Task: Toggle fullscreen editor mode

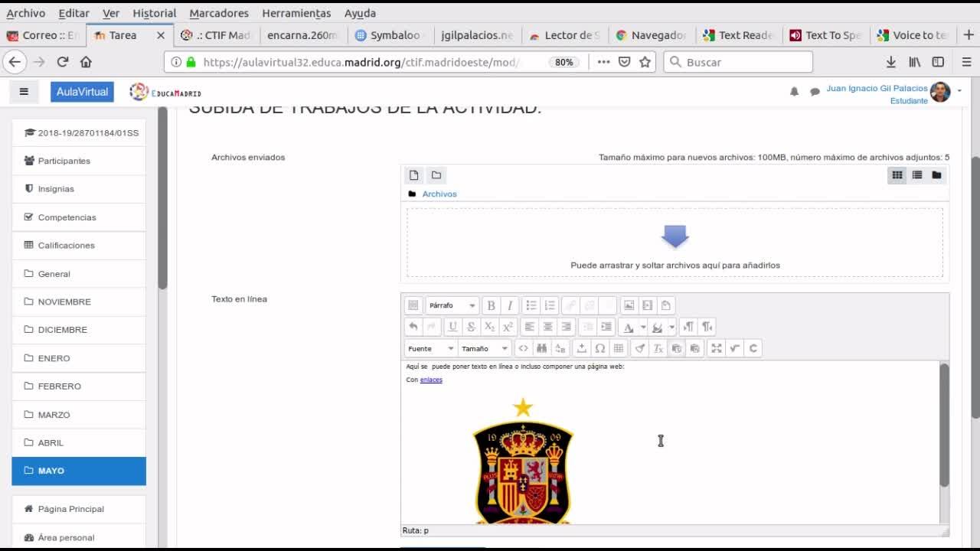Action: click(717, 348)
